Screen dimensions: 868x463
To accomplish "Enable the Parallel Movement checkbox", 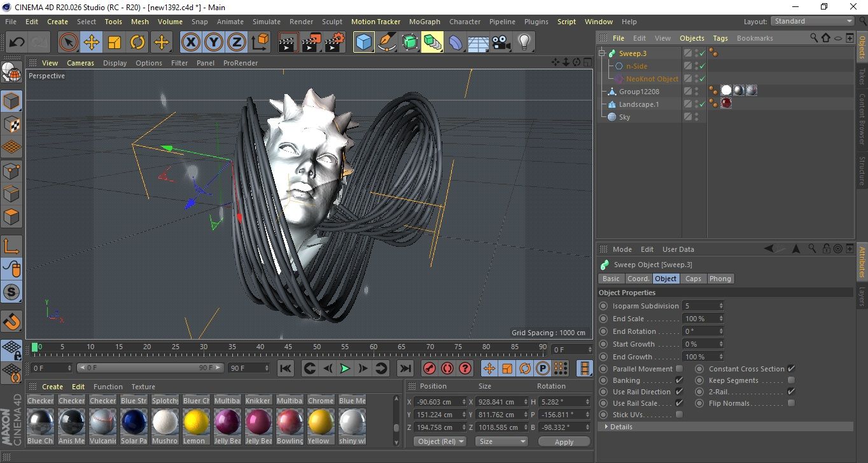I will click(679, 369).
